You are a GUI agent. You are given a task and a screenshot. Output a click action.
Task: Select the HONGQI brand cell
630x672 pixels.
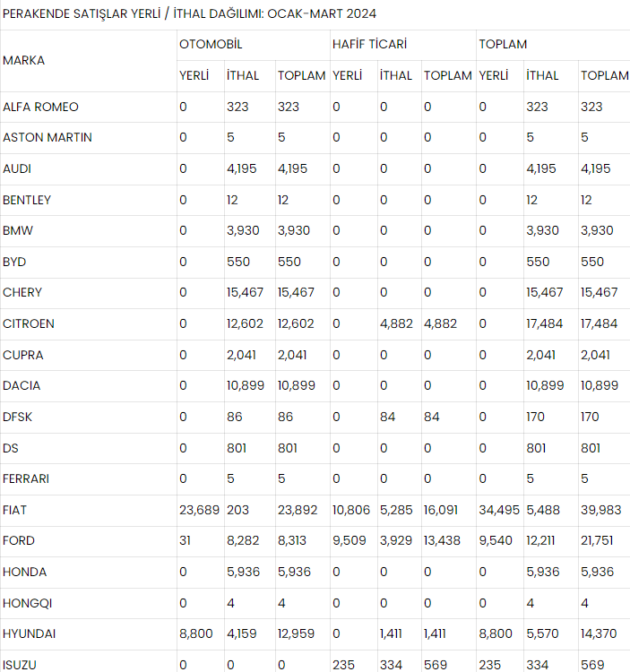(28, 603)
